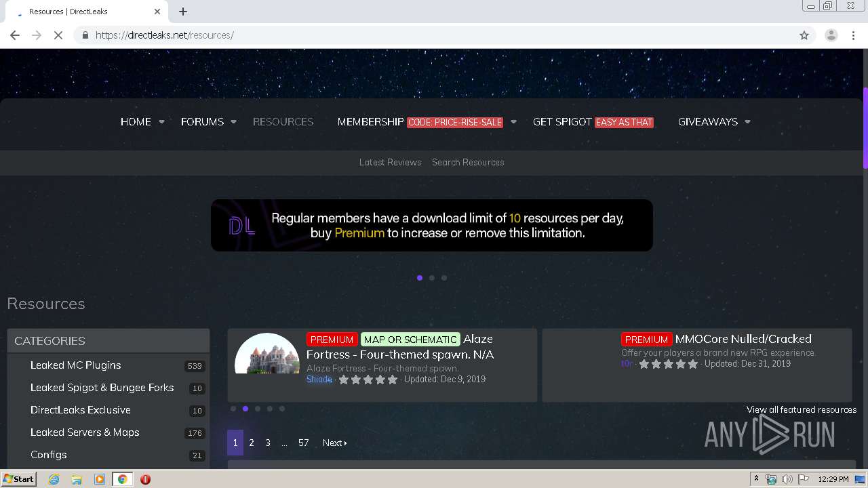The width and height of the screenshot is (868, 488).
Task: Click View all featured resources
Action: pos(802,409)
